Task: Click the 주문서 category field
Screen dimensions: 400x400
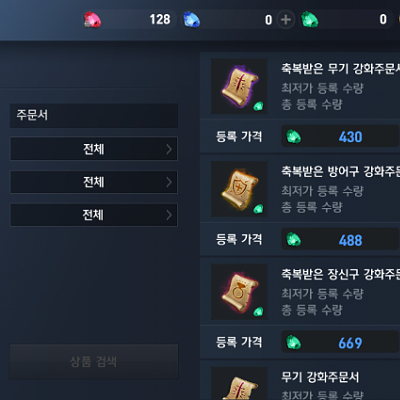Action: tap(94, 115)
